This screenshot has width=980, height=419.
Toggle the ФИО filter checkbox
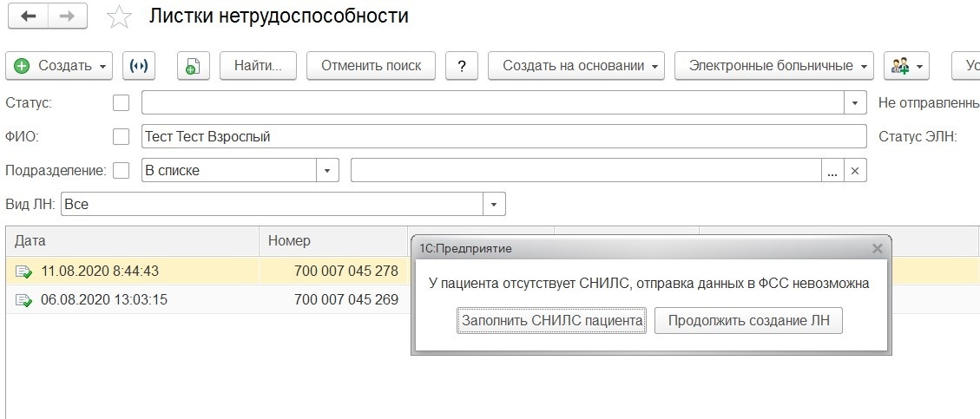(122, 137)
